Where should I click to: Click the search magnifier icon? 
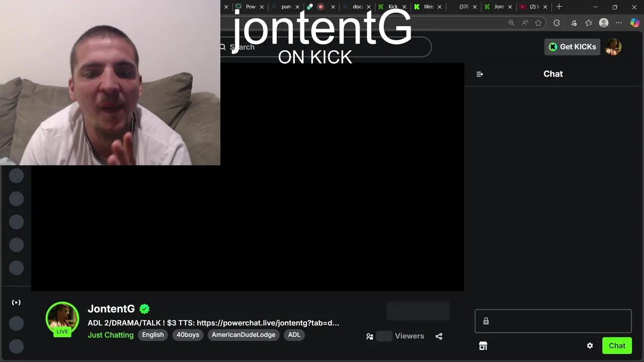[223, 47]
